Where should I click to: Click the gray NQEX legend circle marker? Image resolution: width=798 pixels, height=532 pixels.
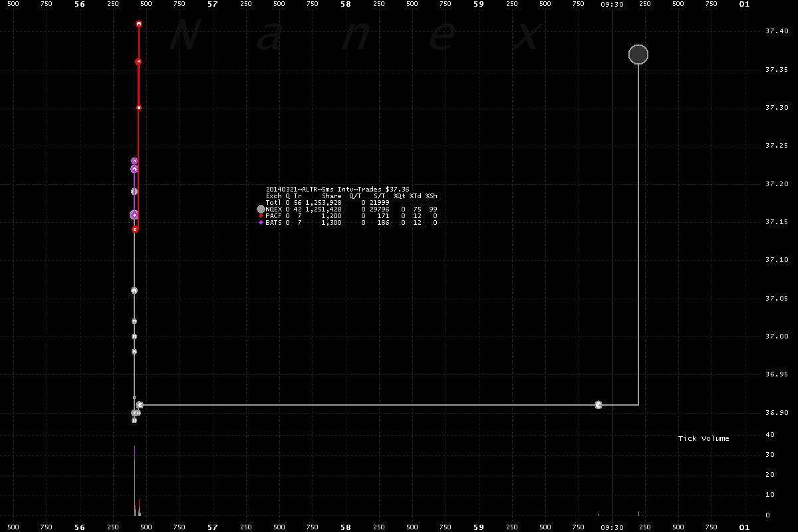click(261, 209)
